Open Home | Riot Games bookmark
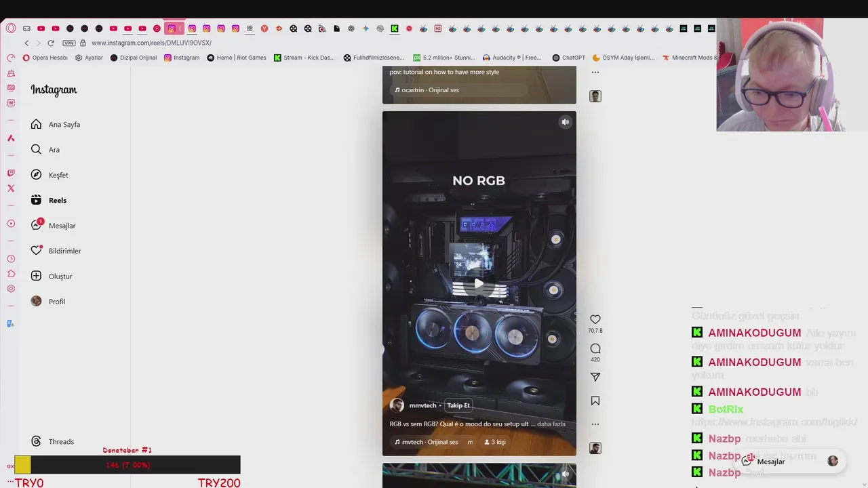The height and width of the screenshot is (488, 868). (x=237, y=58)
